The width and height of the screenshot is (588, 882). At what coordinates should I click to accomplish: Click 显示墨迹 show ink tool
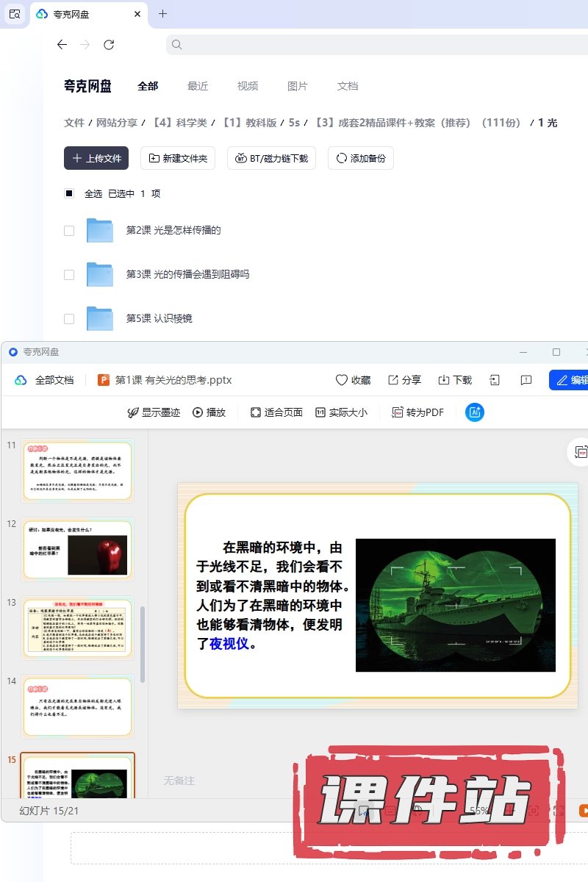133,412
